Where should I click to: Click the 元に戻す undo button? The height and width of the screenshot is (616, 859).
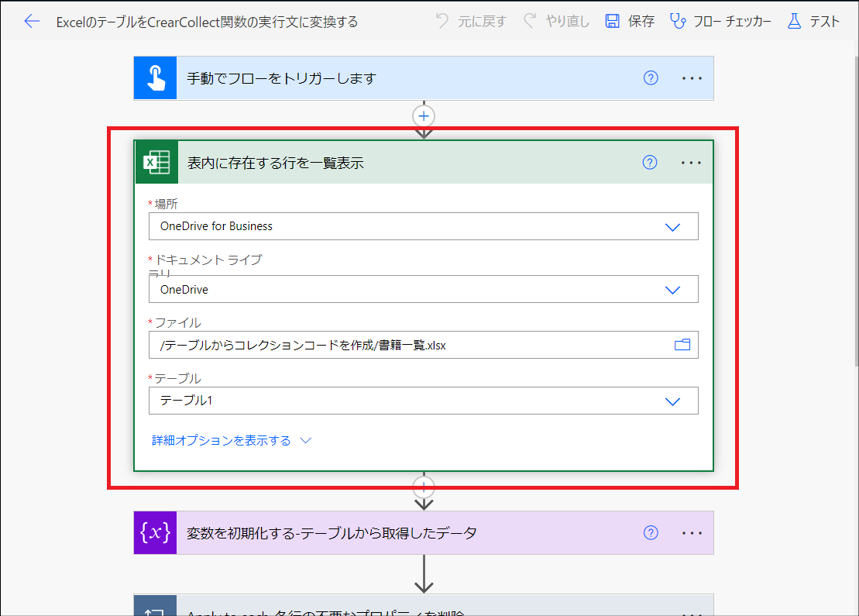[471, 22]
